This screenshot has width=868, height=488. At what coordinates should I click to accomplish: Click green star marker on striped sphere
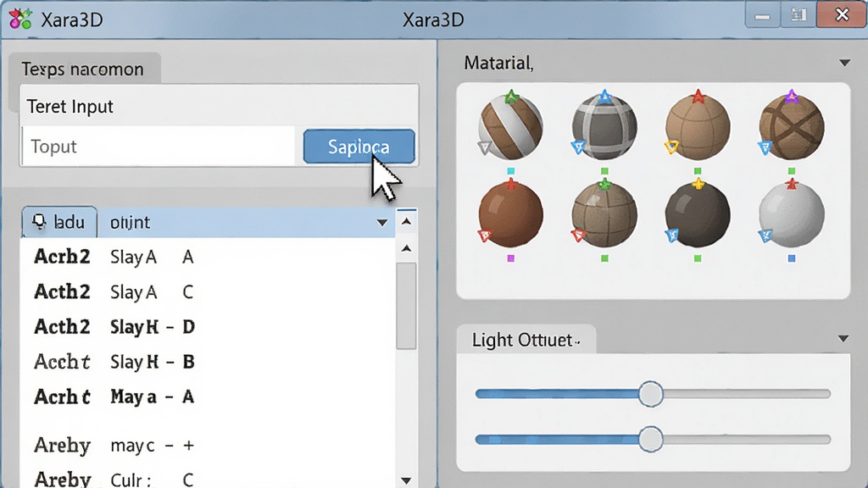coord(511,97)
